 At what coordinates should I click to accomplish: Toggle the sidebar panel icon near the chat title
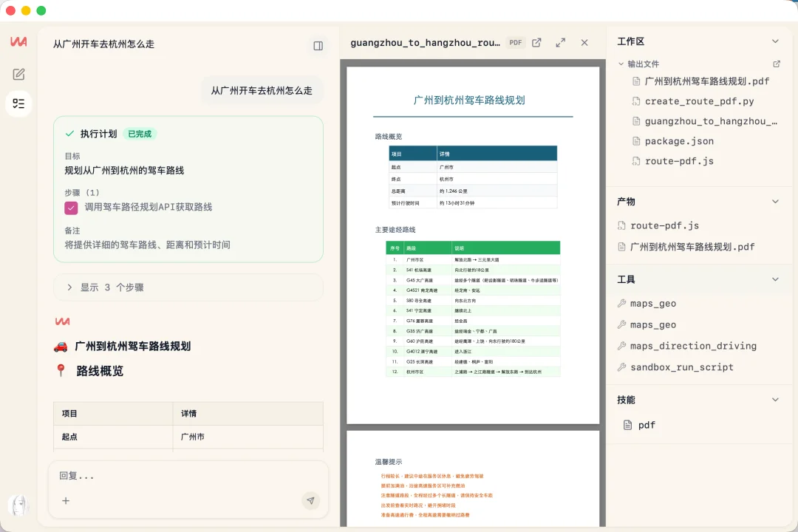point(318,45)
